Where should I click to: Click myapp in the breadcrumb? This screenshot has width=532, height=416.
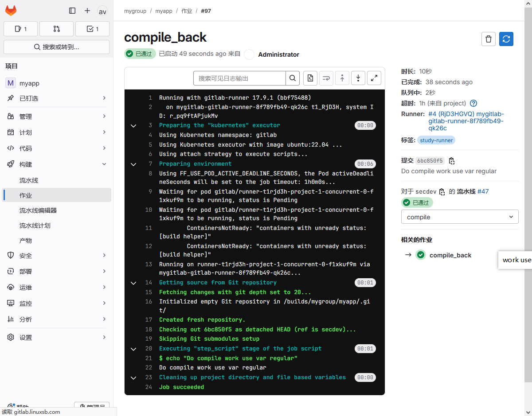point(164,11)
